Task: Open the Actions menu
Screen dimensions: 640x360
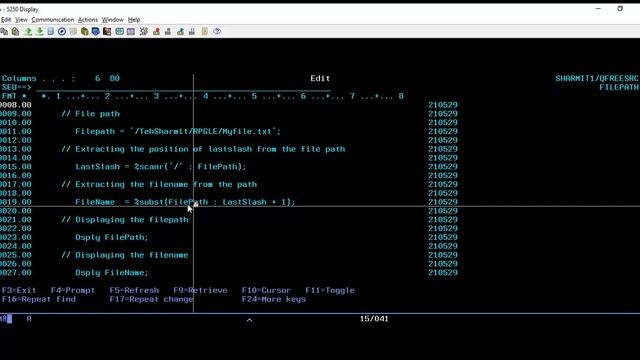Action: tap(88, 20)
